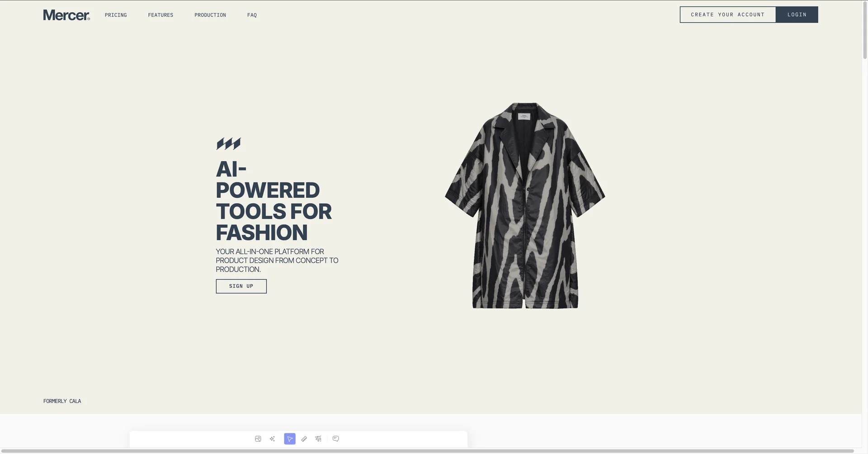868x454 pixels.
Task: Open the Features navigation item
Action: pos(160,15)
